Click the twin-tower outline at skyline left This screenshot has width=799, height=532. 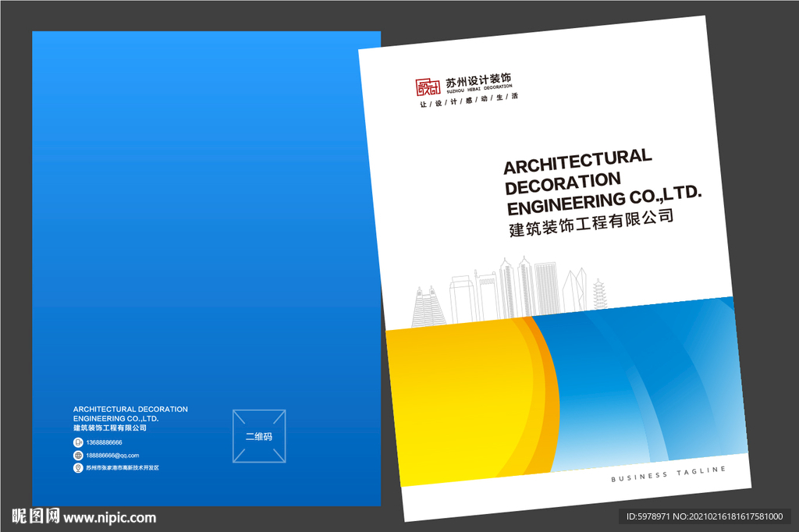(x=428, y=307)
